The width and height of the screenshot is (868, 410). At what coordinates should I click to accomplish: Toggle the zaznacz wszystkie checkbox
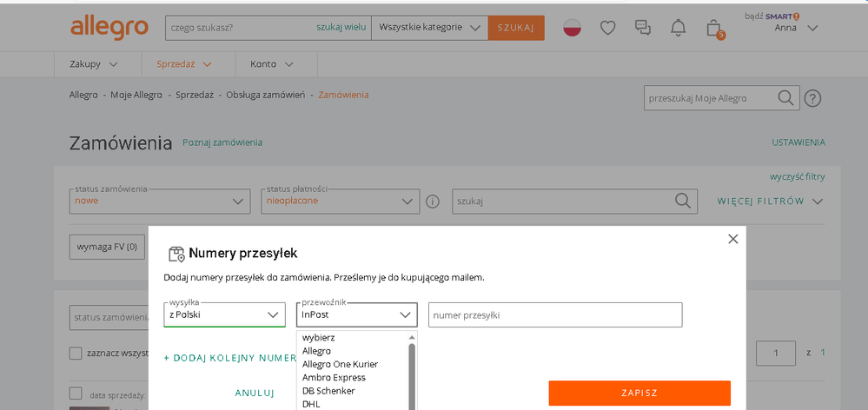point(76,353)
